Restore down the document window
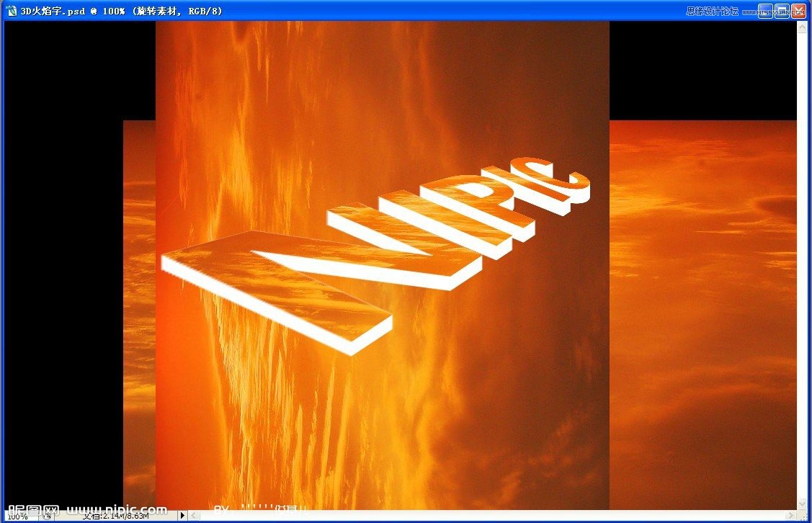 pos(782,11)
